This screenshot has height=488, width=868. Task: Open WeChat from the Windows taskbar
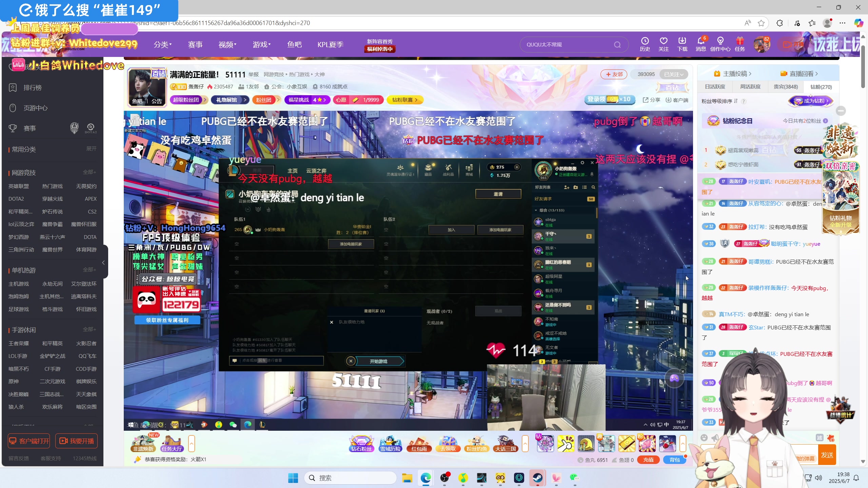tap(575, 478)
